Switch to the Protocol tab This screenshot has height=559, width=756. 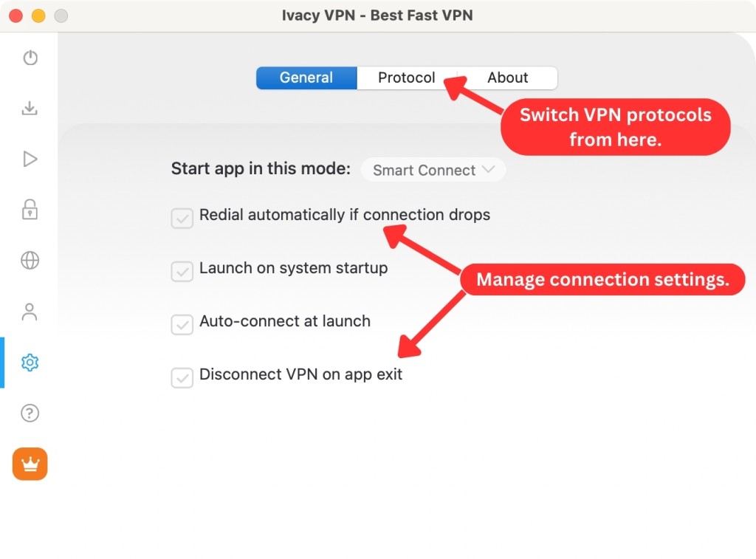coord(407,78)
